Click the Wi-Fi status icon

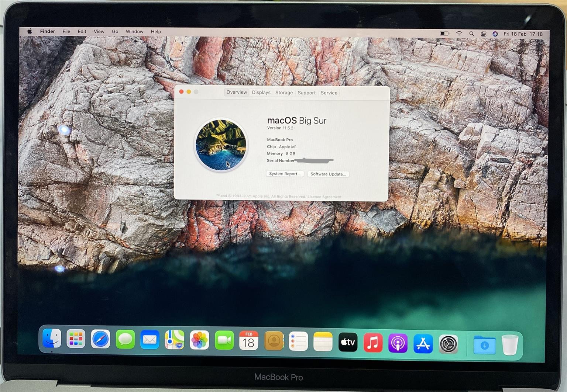[x=459, y=34]
